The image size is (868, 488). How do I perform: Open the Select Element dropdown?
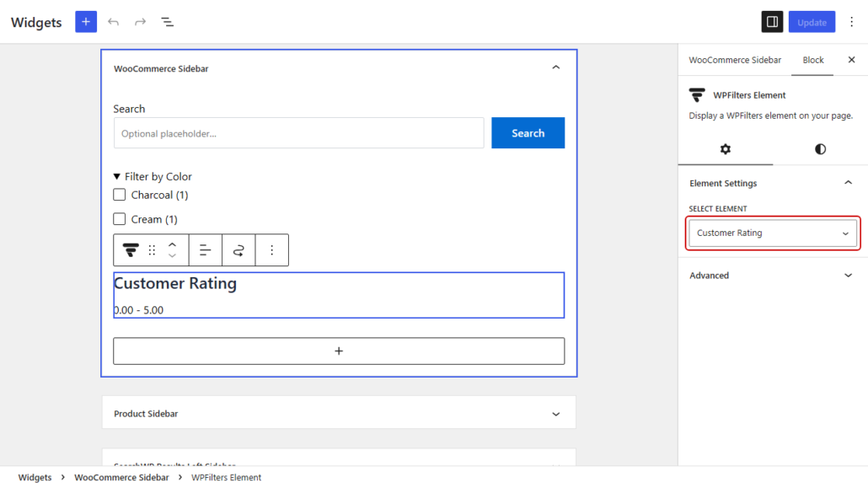pos(772,233)
